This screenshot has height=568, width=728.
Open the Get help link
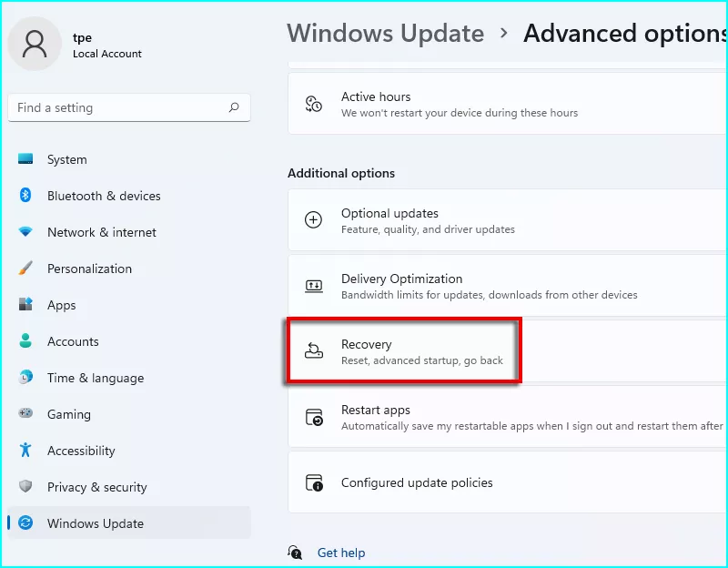coord(341,553)
